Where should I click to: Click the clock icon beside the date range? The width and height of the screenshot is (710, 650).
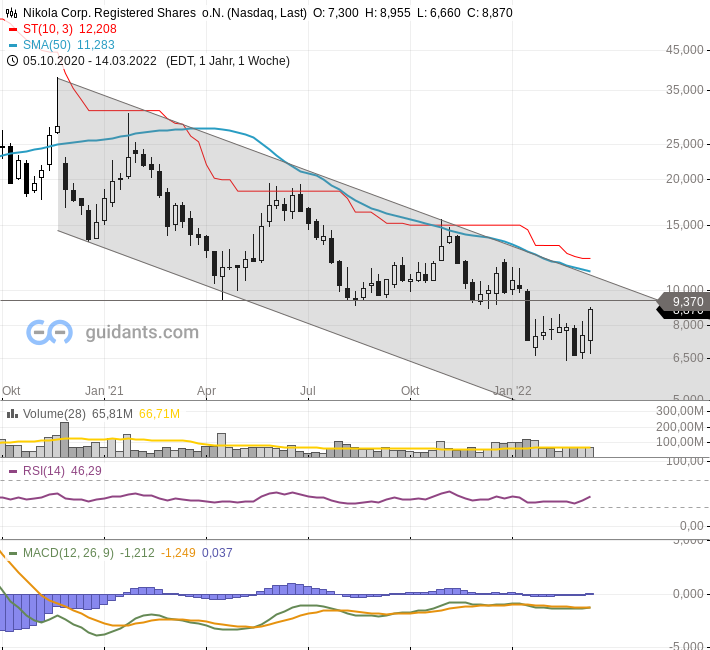(x=12, y=61)
